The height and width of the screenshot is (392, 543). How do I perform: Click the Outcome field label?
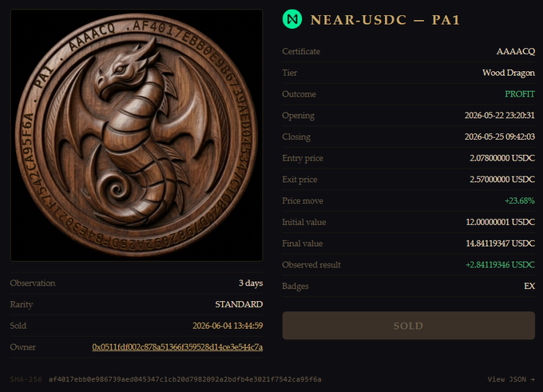[x=299, y=94]
